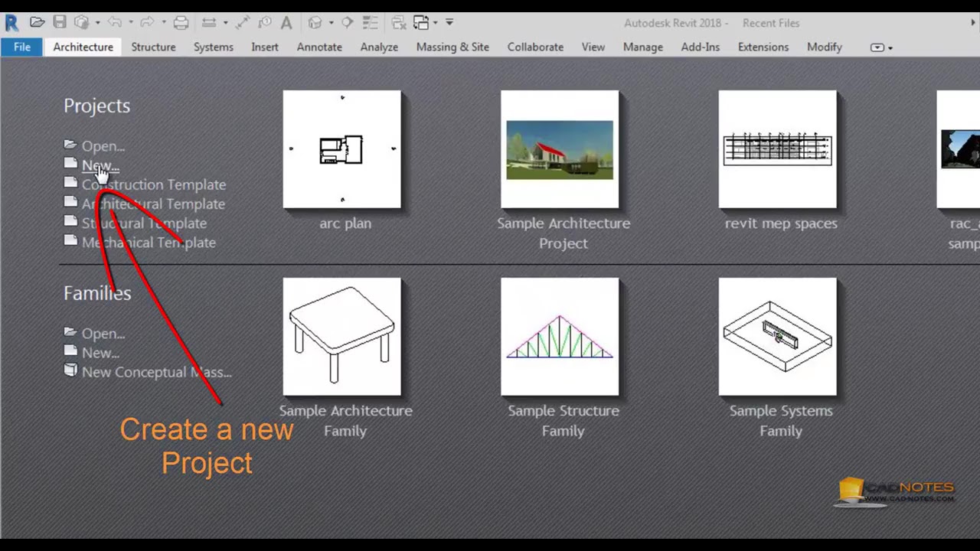Click Open... under Projects
The height and width of the screenshot is (551, 980).
coord(103,145)
